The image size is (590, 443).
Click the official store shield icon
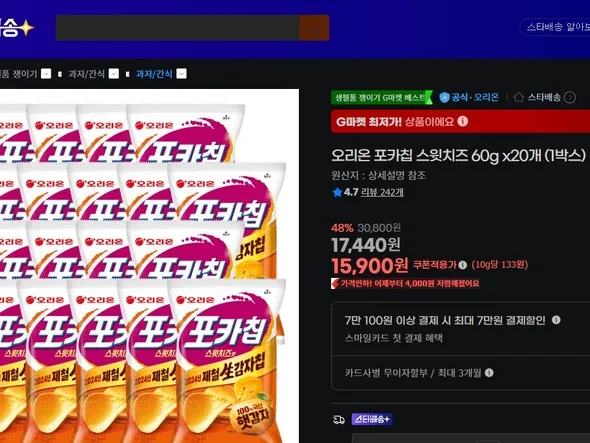(x=444, y=97)
